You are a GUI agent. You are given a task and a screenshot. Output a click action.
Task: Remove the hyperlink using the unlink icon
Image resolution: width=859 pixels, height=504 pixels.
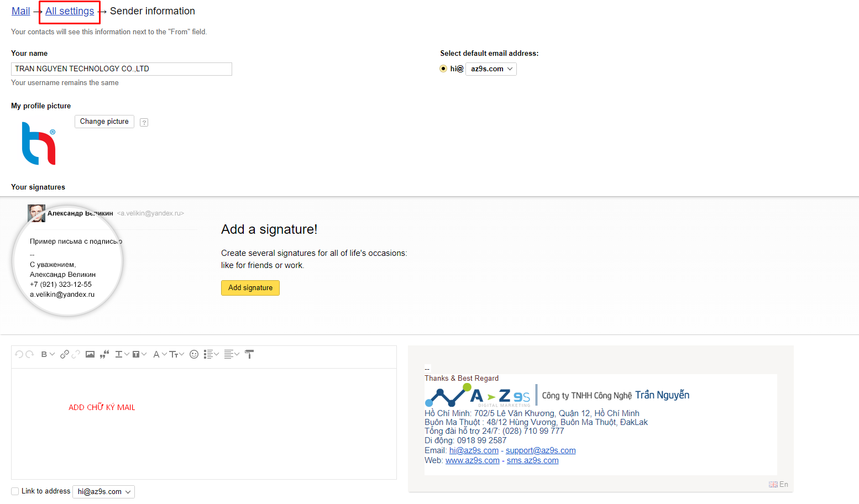click(x=75, y=354)
